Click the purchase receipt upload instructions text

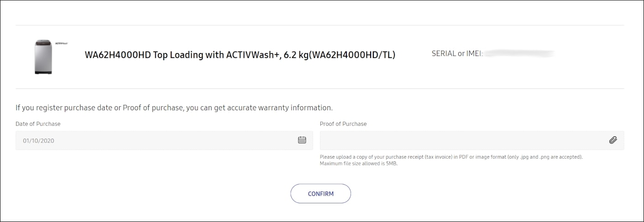click(x=451, y=157)
